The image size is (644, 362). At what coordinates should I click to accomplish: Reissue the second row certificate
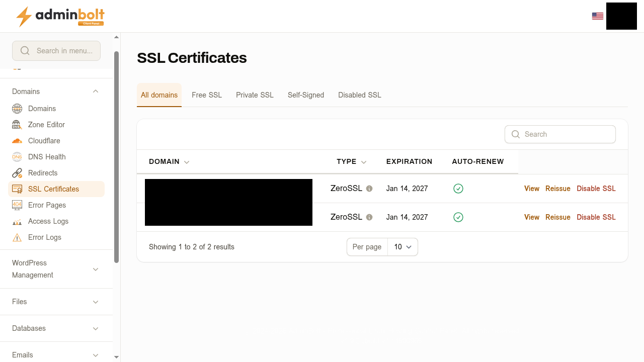(558, 217)
